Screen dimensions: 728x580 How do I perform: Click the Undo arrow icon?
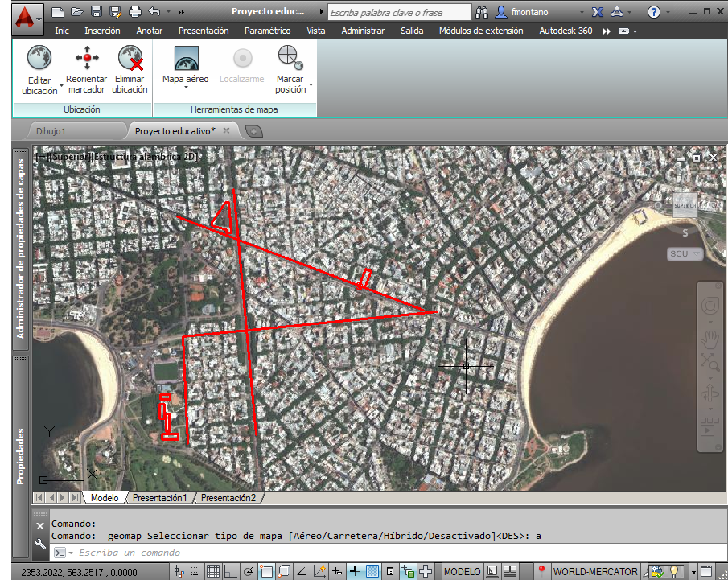(x=154, y=11)
